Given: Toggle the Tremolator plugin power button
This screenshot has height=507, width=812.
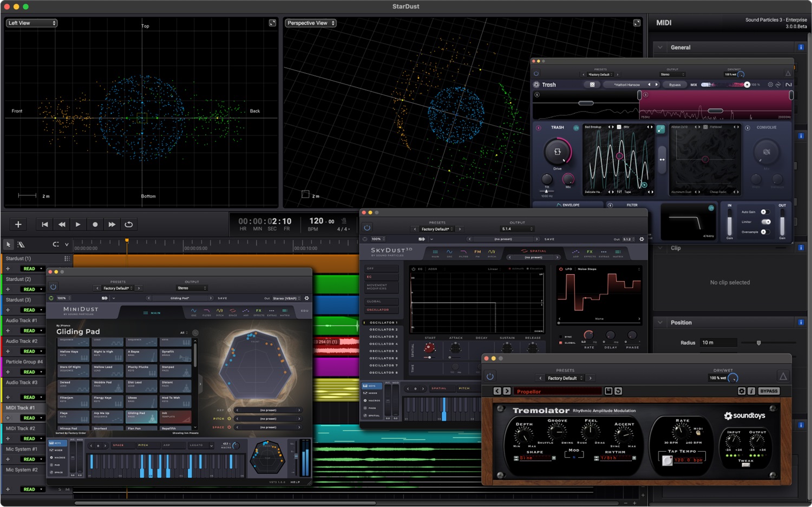Looking at the screenshot, I should [490, 376].
